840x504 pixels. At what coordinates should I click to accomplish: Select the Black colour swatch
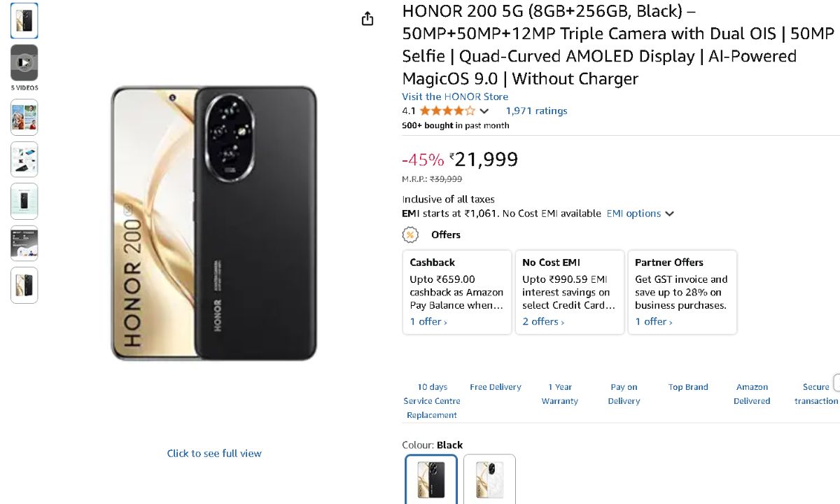coord(431,479)
